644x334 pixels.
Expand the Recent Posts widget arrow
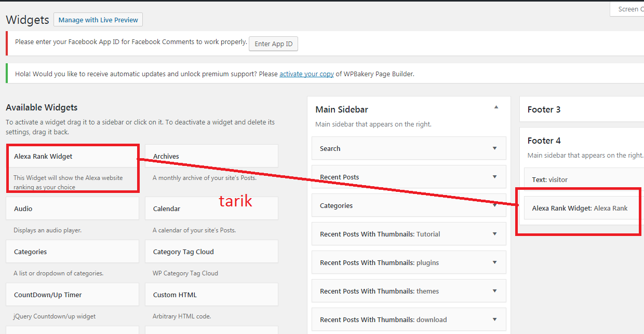pyautogui.click(x=494, y=177)
